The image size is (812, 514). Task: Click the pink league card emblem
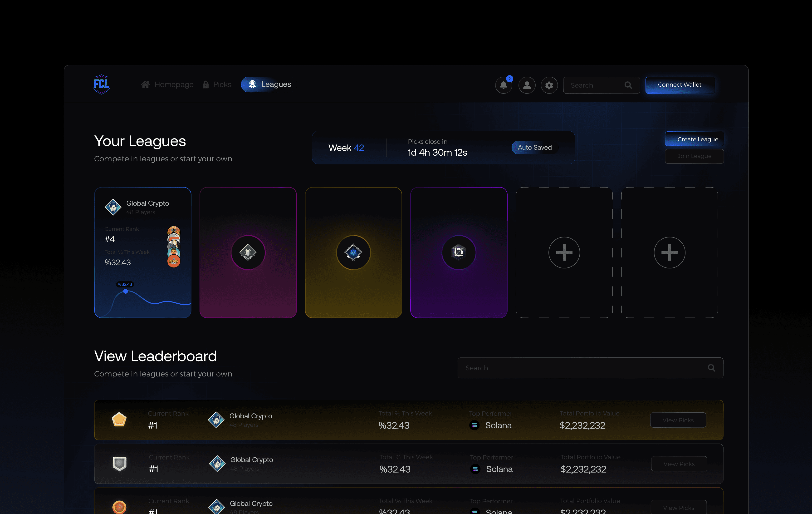coord(248,252)
